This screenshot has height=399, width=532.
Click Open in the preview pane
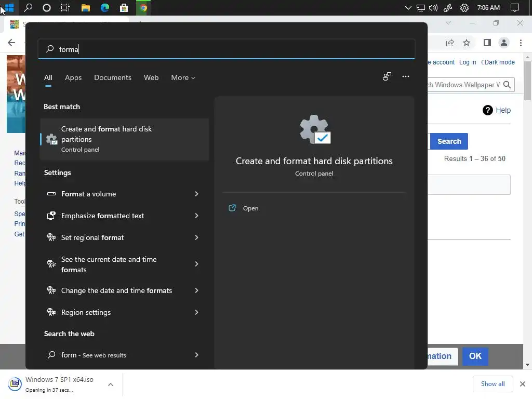coord(250,208)
